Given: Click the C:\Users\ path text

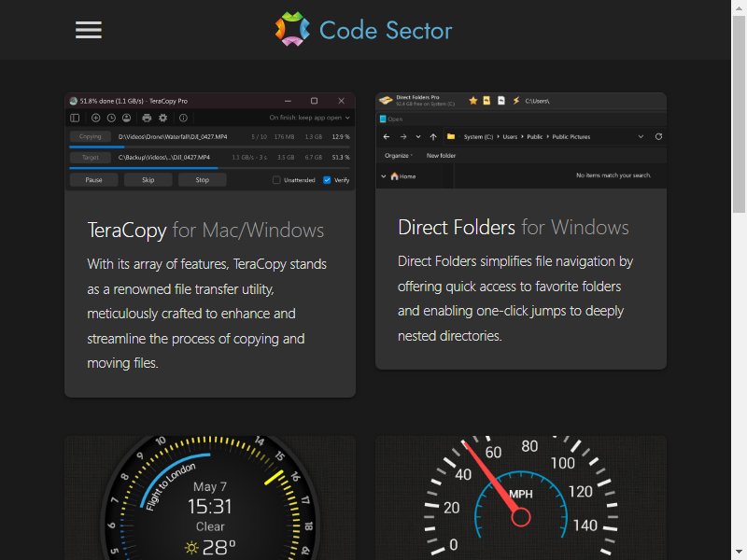Looking at the screenshot, I should [x=538, y=101].
